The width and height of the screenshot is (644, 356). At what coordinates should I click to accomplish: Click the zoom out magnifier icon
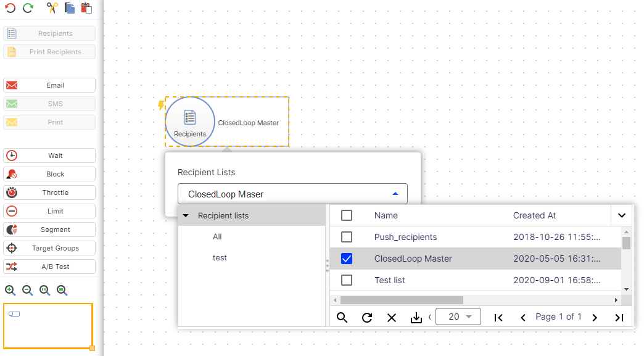28,290
